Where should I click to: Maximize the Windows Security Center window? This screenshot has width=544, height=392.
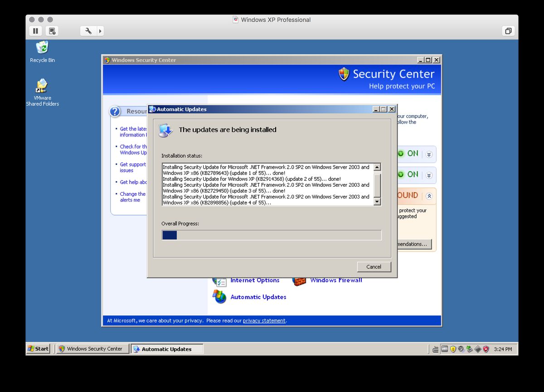(x=428, y=60)
